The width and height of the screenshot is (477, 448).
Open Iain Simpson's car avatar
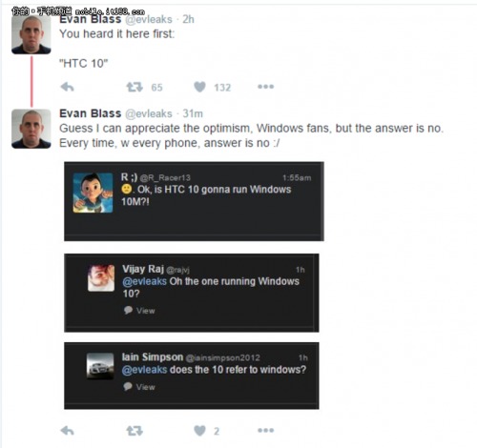[x=100, y=366]
